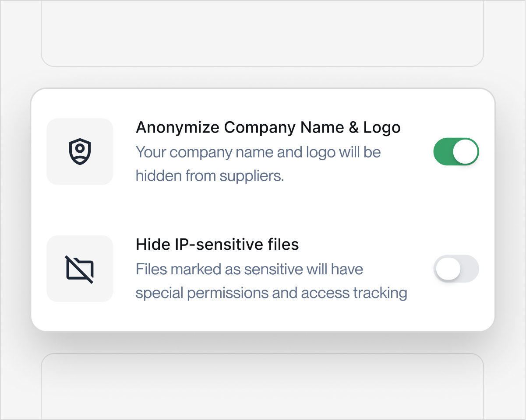Click the crossed-out folder icon
526x420 pixels.
[x=80, y=269]
